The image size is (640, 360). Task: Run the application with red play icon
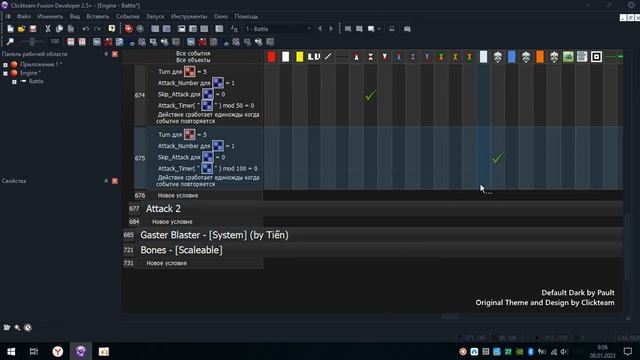(x=129, y=29)
